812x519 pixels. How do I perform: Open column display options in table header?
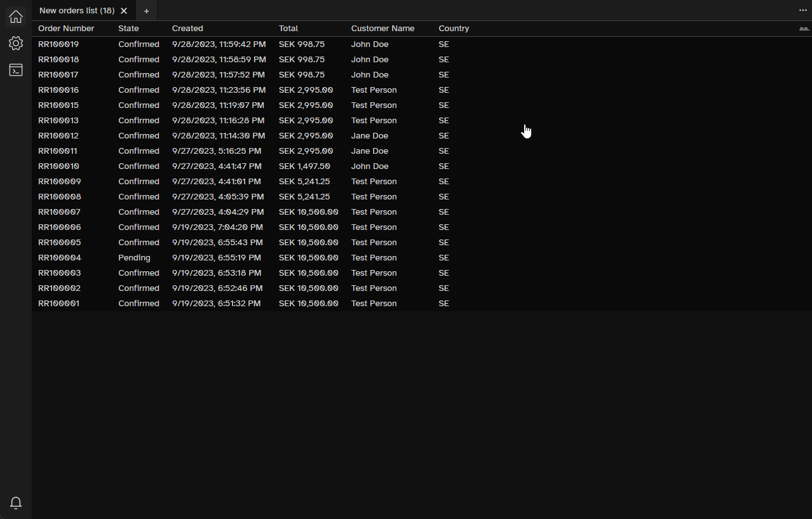pos(803,29)
